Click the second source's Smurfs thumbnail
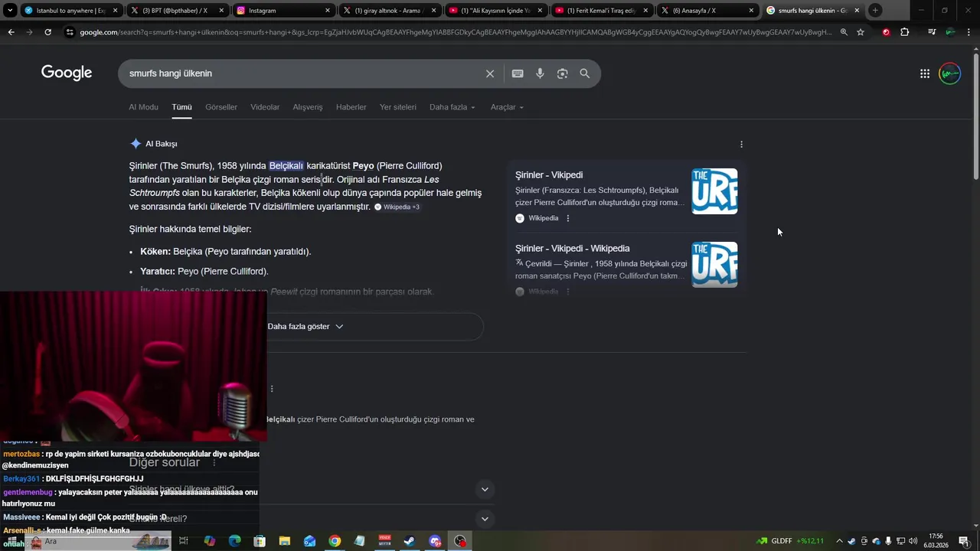The image size is (980, 551). (x=714, y=265)
